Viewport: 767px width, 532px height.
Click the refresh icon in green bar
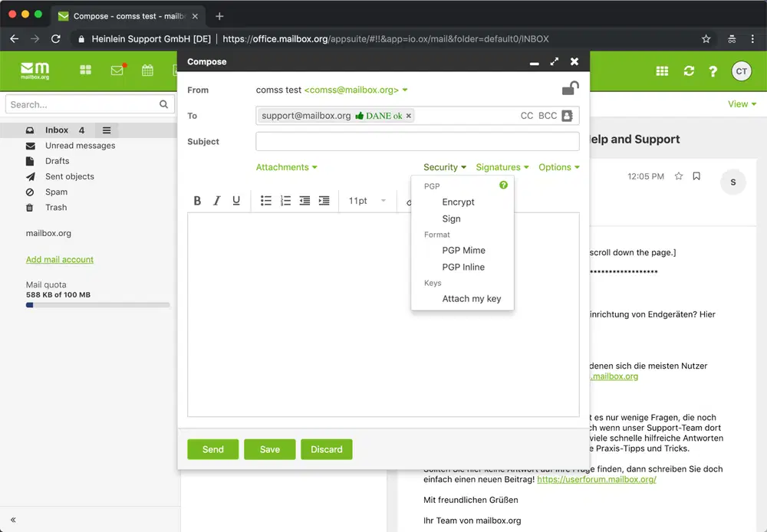(689, 71)
